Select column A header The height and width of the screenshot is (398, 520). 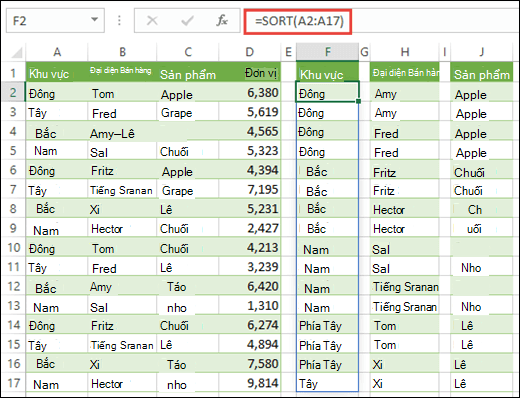(x=57, y=52)
